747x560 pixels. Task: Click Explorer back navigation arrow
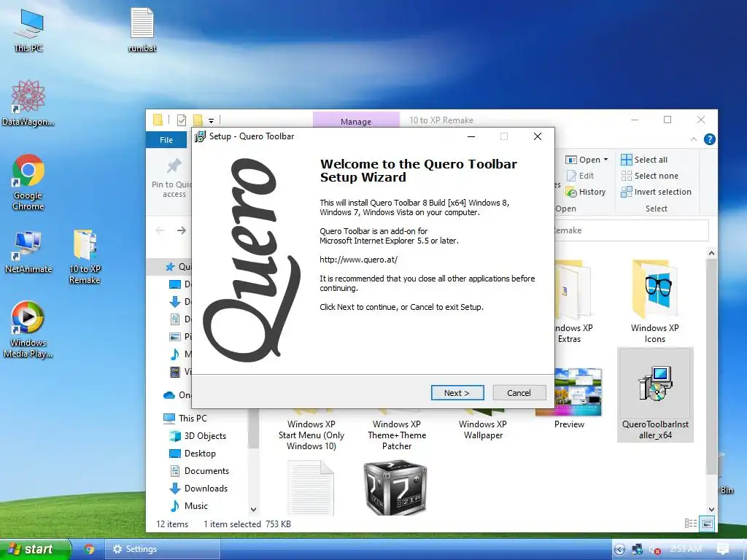tap(160, 230)
